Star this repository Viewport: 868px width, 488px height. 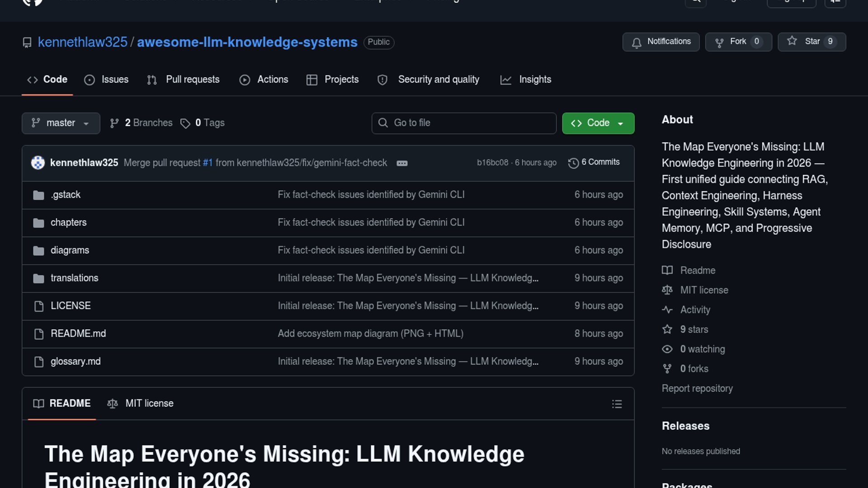click(811, 42)
